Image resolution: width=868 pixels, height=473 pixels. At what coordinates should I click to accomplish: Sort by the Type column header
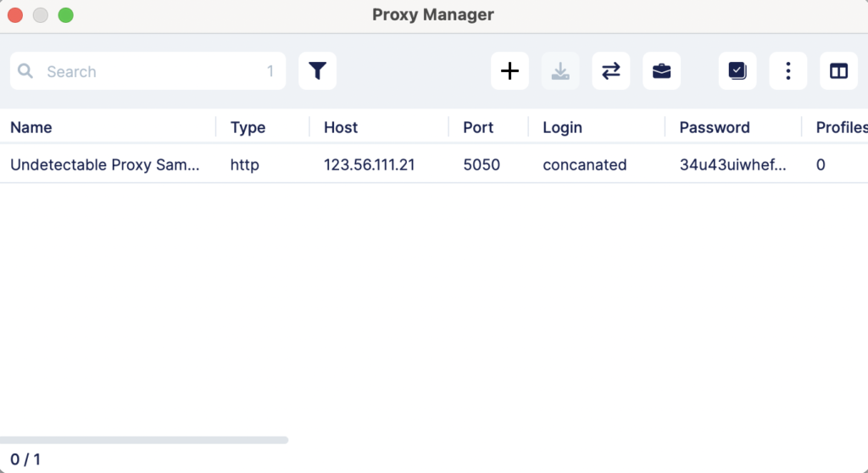click(x=248, y=127)
